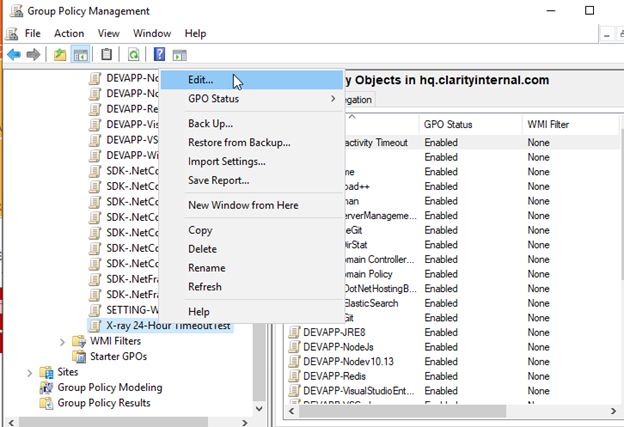Choose Refresh from the context menu
The image size is (624, 427).
tap(252, 287)
